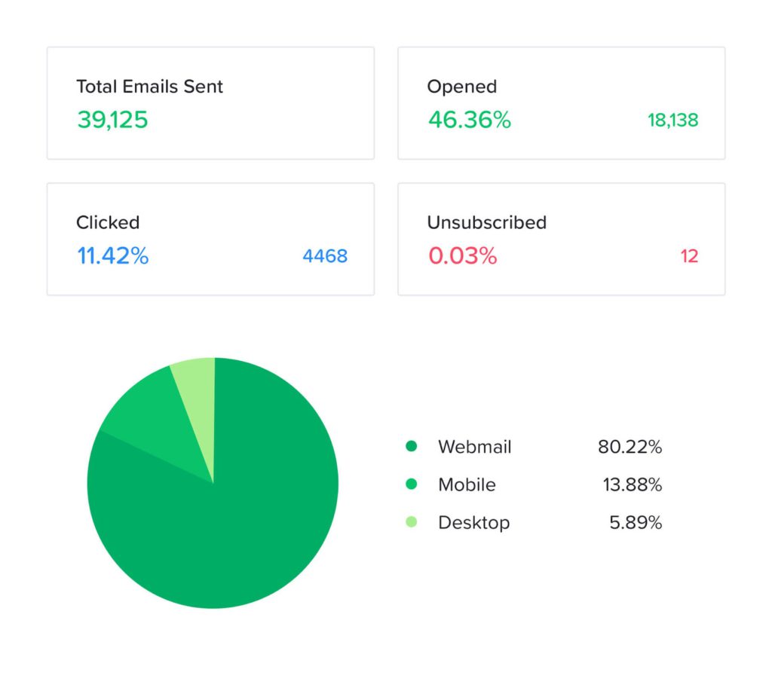Select the large Webmail pie slice
Image resolution: width=772 pixels, height=700 pixels.
(226, 527)
